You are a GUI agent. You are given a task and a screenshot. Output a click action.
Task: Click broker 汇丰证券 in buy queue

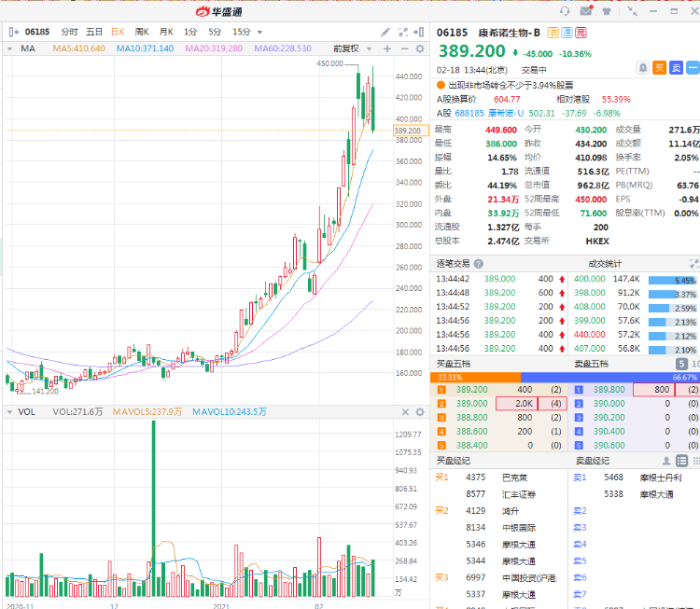pos(519,494)
